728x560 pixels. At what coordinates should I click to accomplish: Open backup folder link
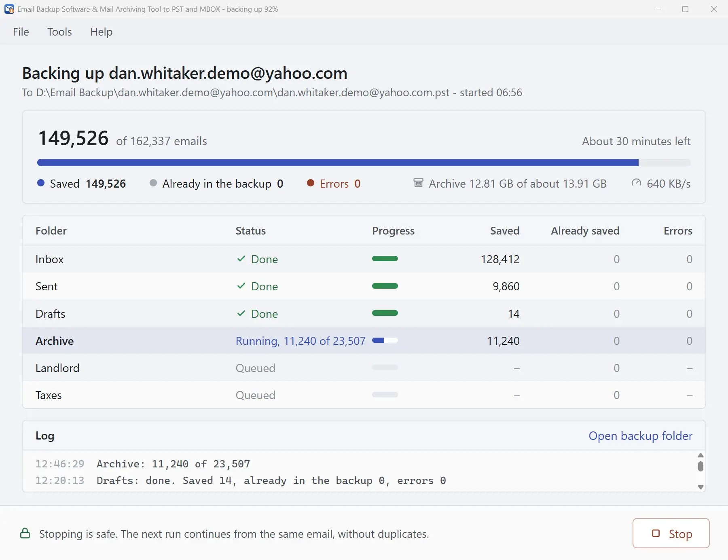coord(640,435)
